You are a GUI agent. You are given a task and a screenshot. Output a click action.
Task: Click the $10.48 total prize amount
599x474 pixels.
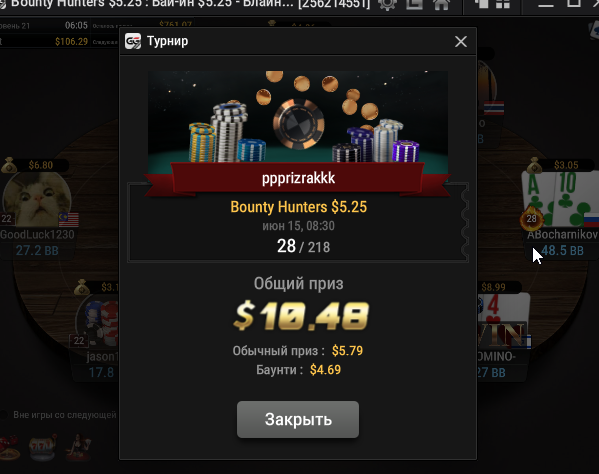[x=300, y=315]
